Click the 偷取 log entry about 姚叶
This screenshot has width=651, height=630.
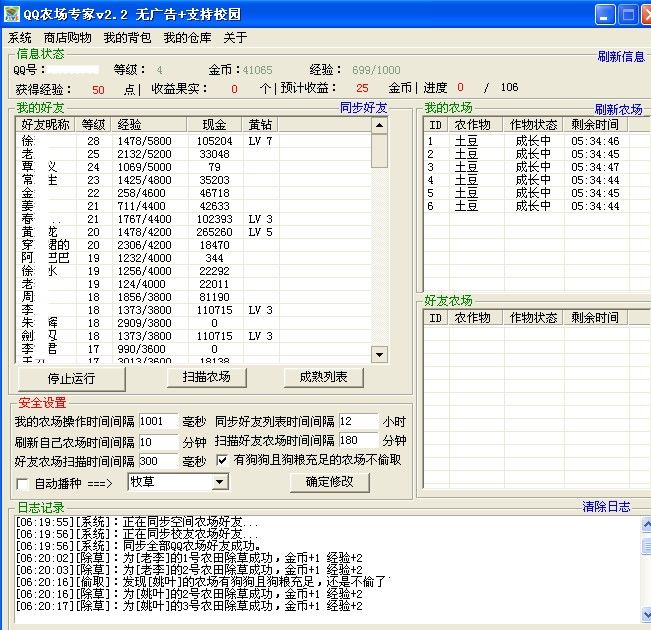[x=203, y=582]
